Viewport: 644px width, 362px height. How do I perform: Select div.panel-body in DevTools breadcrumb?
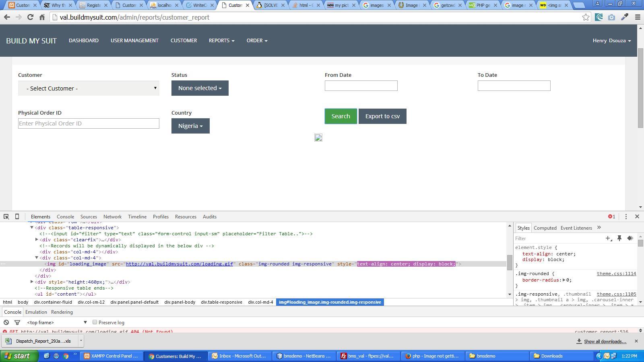tap(180, 302)
